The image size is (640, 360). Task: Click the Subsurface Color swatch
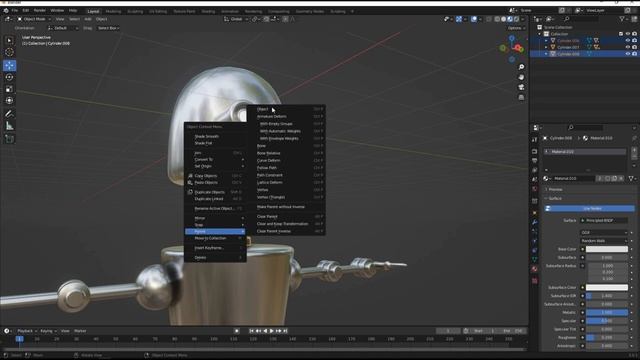[x=607, y=287]
